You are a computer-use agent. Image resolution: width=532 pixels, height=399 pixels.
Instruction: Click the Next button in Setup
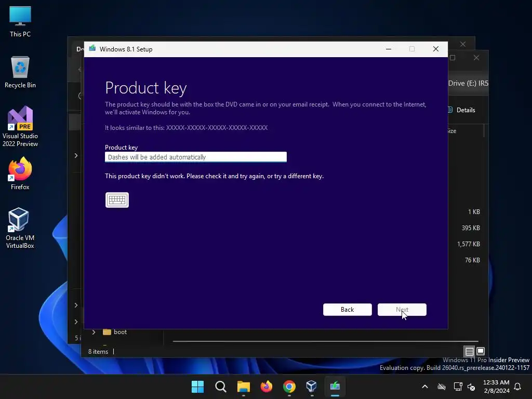(402, 310)
